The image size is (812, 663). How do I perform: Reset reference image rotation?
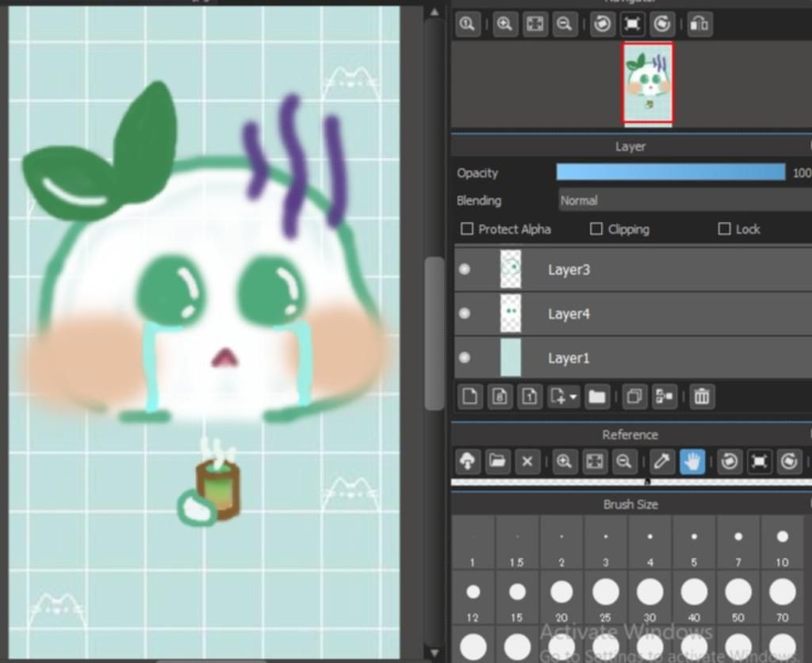tap(759, 461)
